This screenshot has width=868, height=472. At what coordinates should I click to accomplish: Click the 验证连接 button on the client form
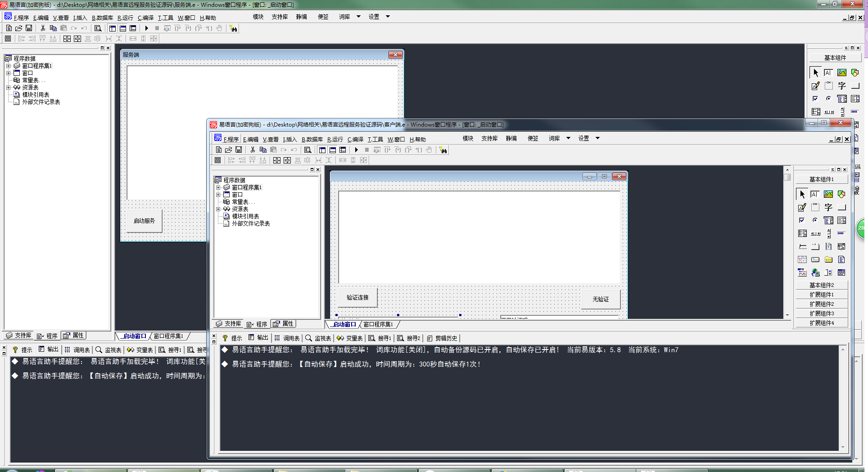[357, 297]
